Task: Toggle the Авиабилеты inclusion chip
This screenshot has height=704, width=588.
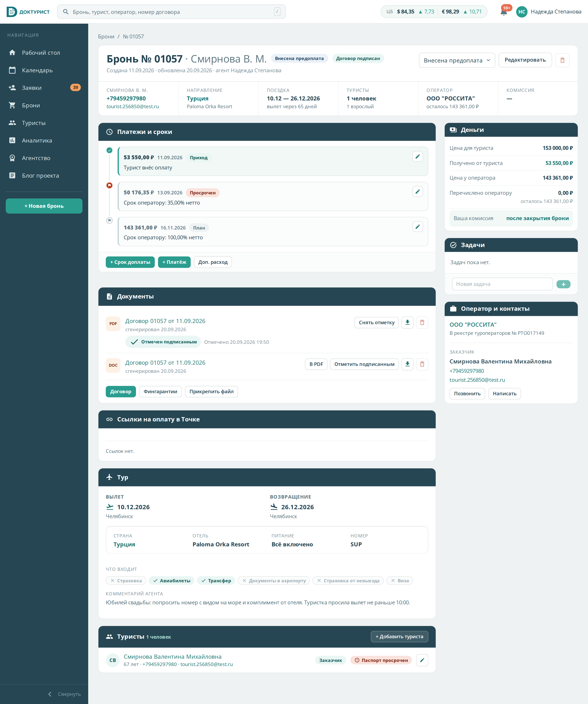Action: [x=172, y=581]
